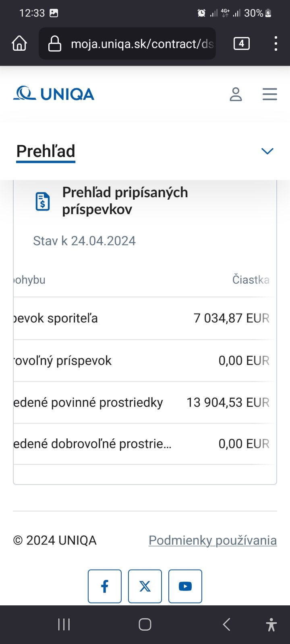The height and width of the screenshot is (644, 290).
Task: Tap the browser home icon
Action: [19, 43]
